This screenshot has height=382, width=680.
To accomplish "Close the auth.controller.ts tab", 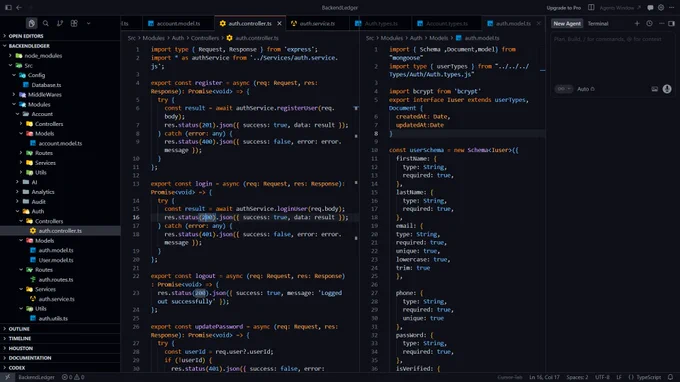I will 279,23.
